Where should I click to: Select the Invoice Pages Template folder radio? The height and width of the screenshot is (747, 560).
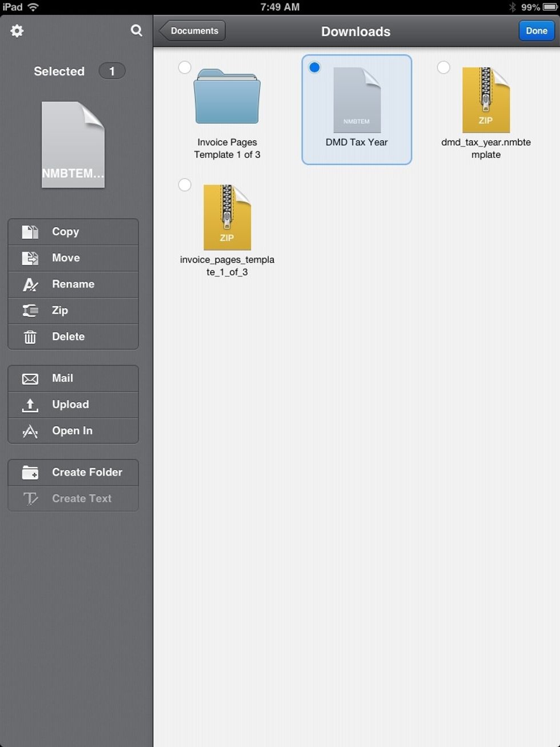coord(185,67)
